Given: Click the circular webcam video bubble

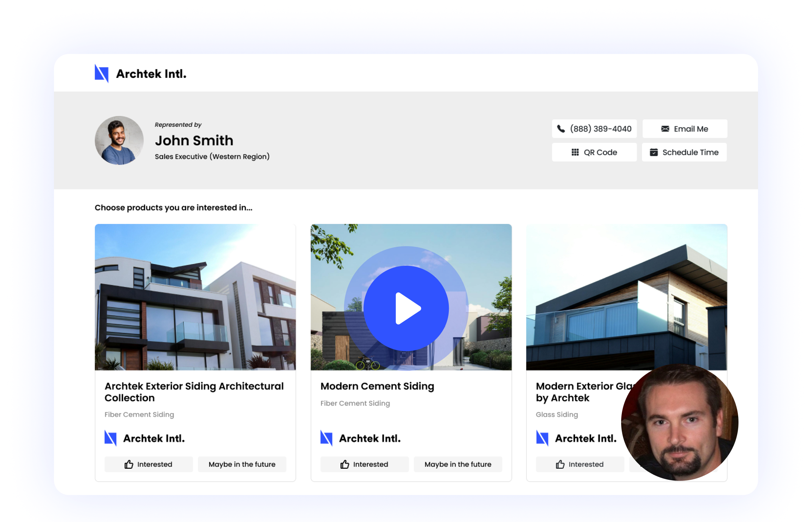Looking at the screenshot, I should tap(679, 422).
